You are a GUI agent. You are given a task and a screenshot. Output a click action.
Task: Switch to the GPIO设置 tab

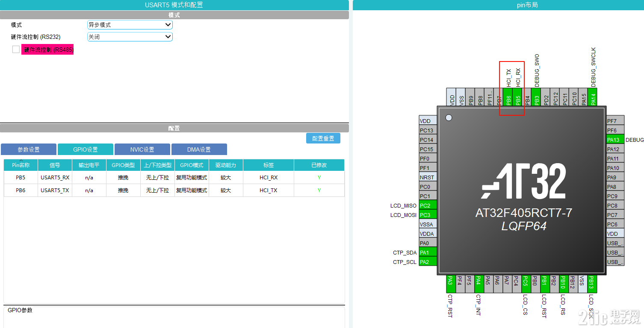(86, 149)
